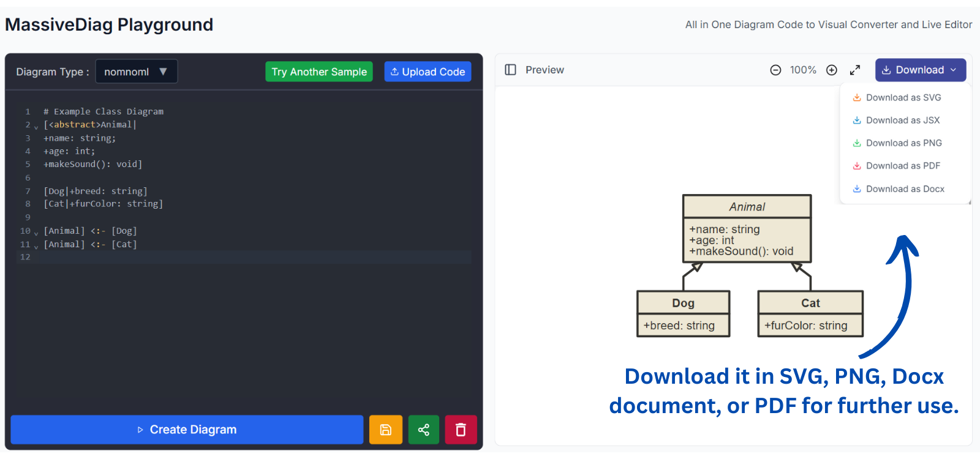Click code line '# Example Class Diagram'

(x=104, y=111)
